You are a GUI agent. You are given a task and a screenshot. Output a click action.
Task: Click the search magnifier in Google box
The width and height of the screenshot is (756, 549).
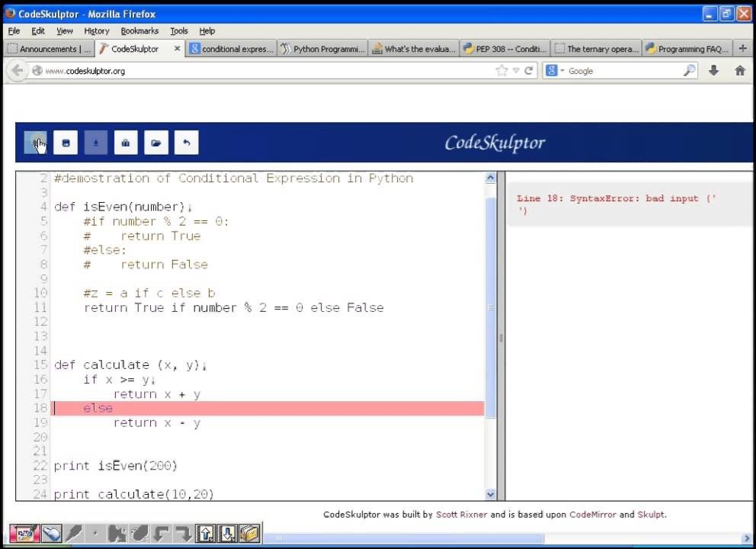coord(690,71)
